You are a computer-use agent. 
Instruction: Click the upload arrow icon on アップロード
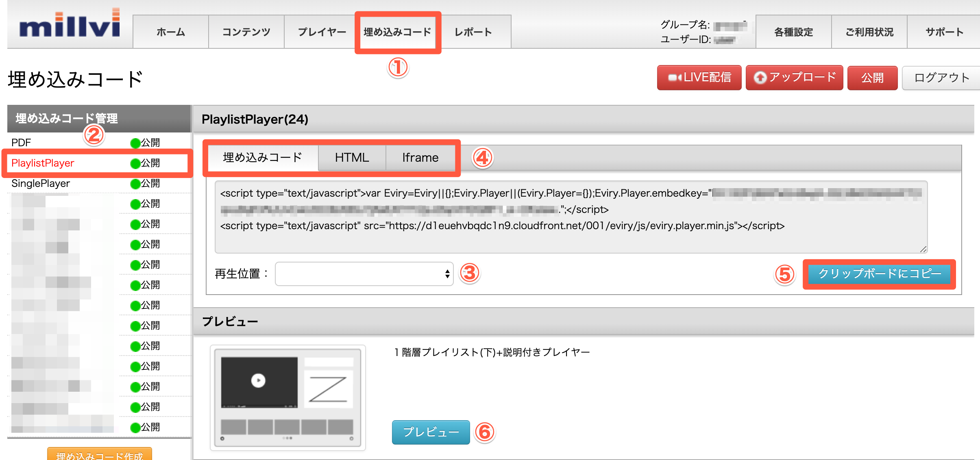click(x=760, y=77)
